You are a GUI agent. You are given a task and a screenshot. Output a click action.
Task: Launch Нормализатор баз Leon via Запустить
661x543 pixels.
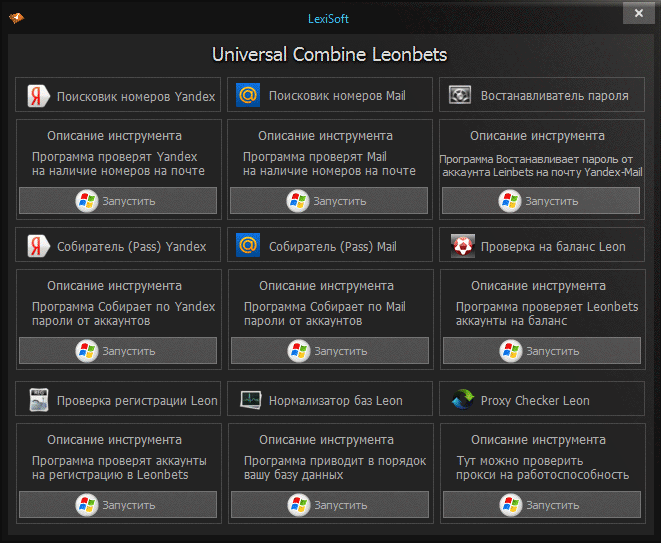click(330, 505)
